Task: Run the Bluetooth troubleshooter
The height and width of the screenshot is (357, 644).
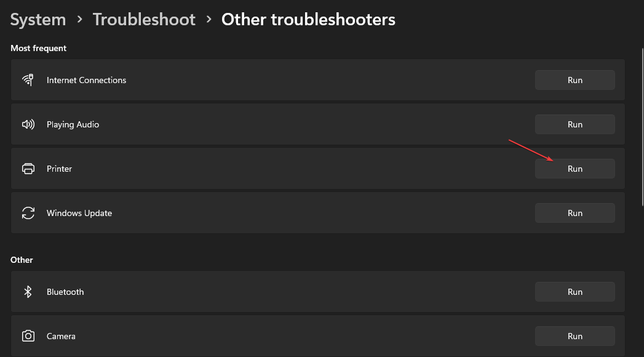Action: click(574, 292)
